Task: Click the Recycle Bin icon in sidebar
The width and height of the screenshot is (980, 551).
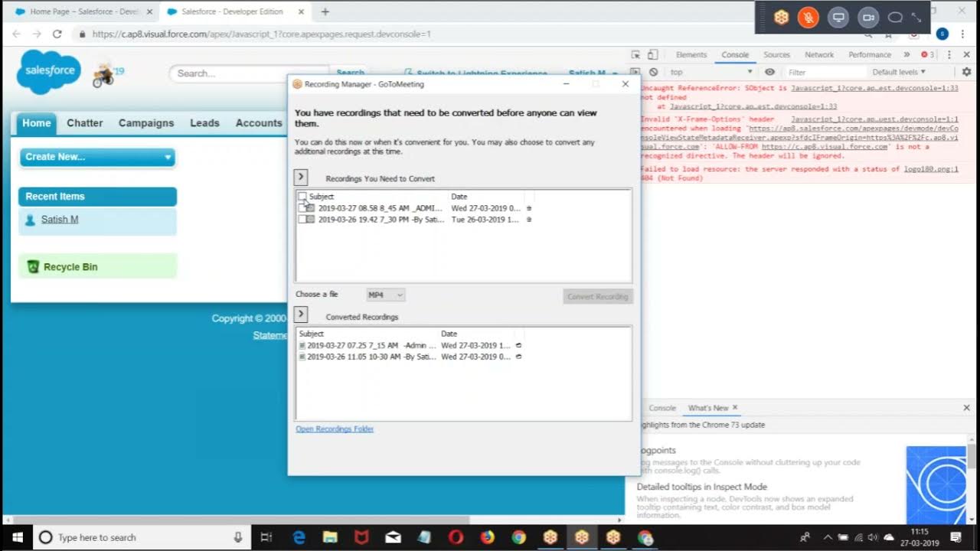Action: [x=33, y=267]
